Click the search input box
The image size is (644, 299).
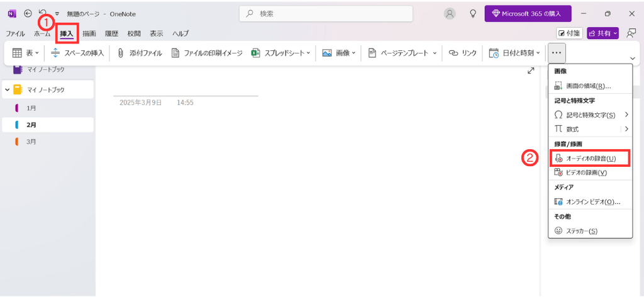[x=326, y=13]
